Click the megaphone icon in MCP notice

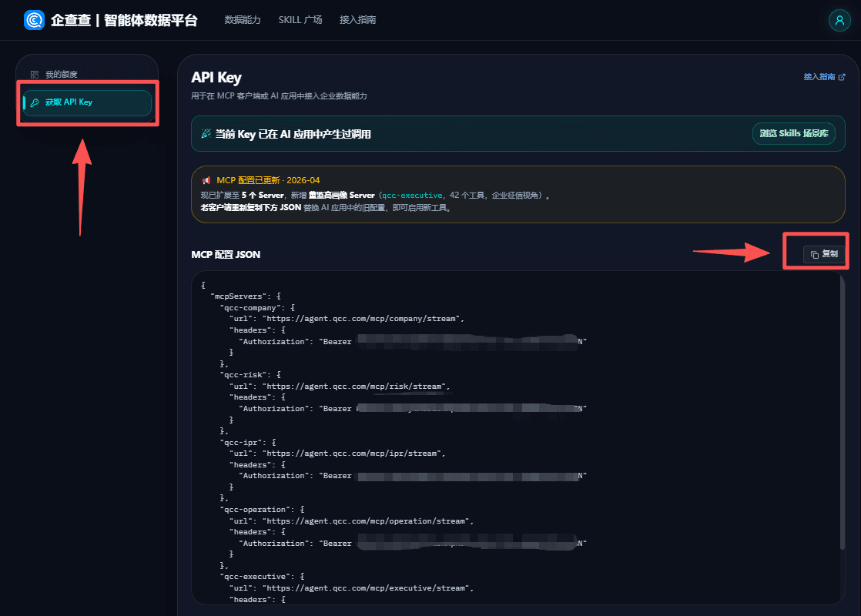click(206, 180)
